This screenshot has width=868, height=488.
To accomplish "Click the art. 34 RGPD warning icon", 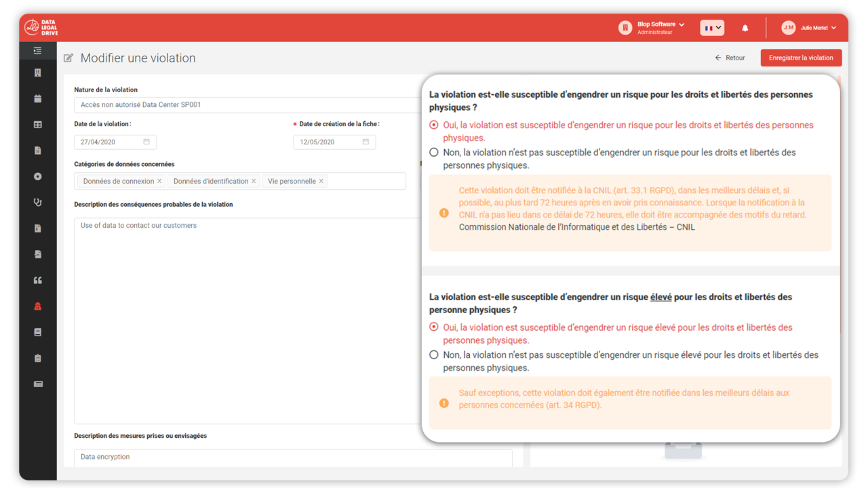I will click(444, 403).
